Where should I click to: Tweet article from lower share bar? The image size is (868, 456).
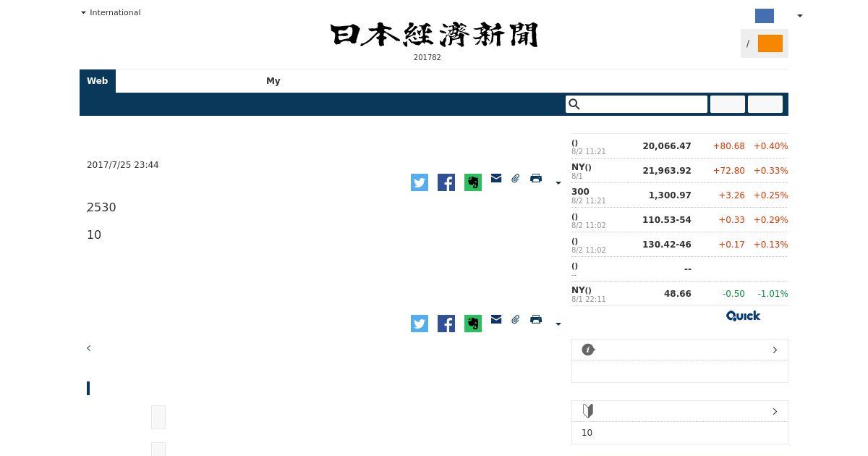pyautogui.click(x=420, y=324)
